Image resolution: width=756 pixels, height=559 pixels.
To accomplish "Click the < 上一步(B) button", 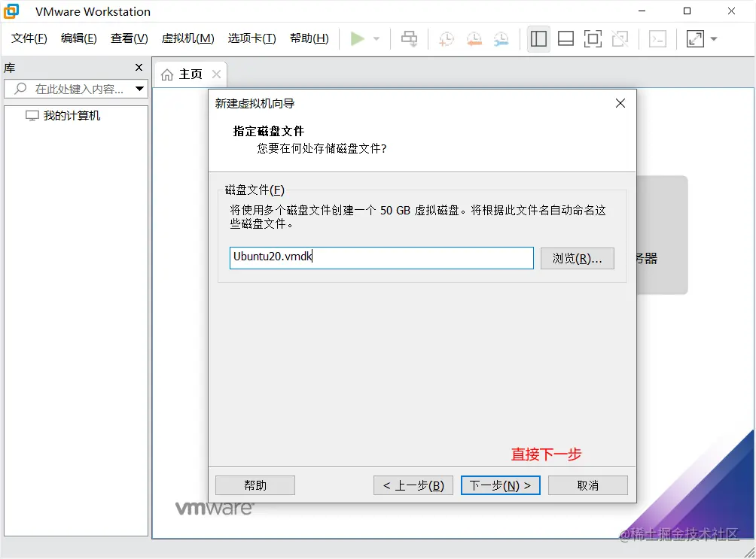I will click(x=413, y=485).
